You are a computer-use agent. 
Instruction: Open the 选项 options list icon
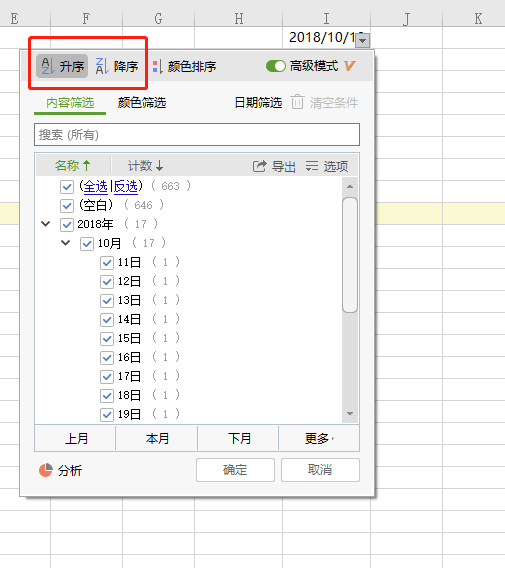[x=312, y=166]
